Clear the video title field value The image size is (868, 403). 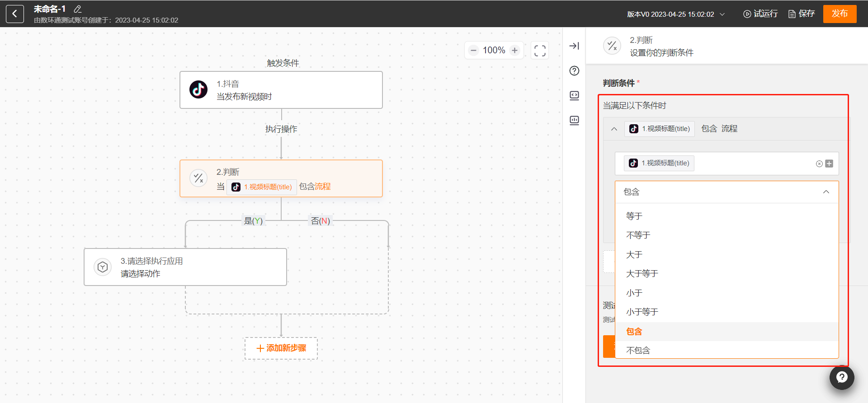coord(819,164)
